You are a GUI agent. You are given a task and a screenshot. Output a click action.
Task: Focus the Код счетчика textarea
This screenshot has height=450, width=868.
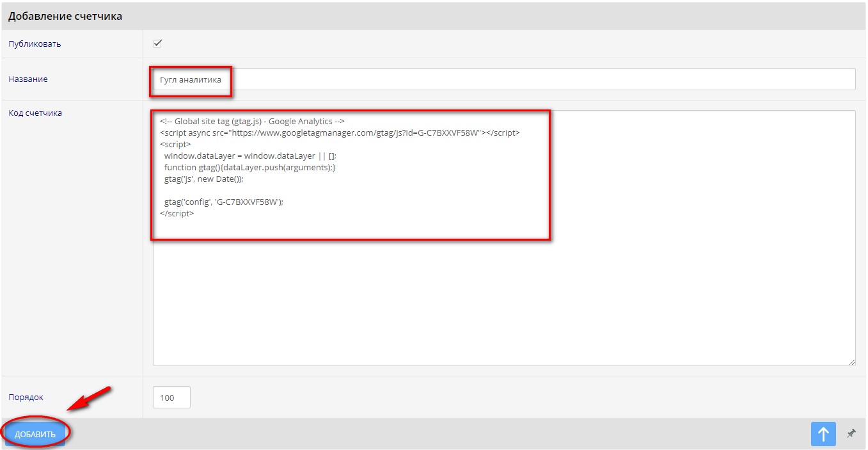click(x=504, y=238)
